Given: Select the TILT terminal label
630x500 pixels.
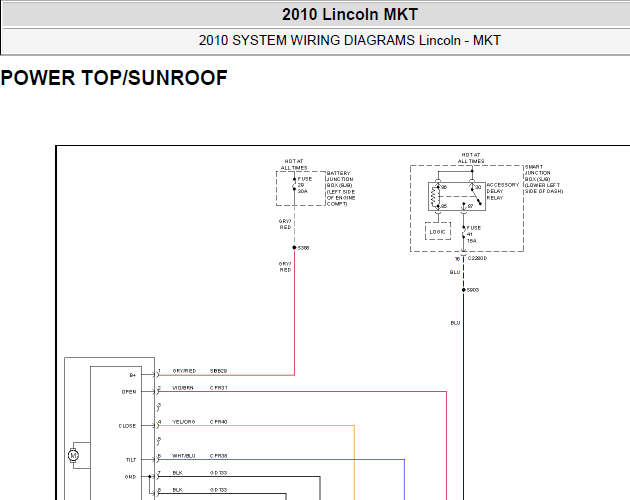Looking at the screenshot, I should [x=131, y=460].
